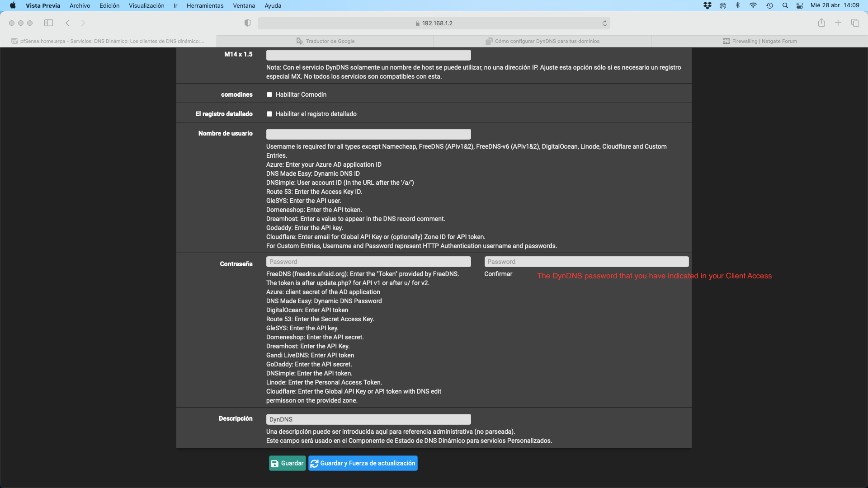Open the Share button
This screenshot has height=488, width=868.
[821, 23]
